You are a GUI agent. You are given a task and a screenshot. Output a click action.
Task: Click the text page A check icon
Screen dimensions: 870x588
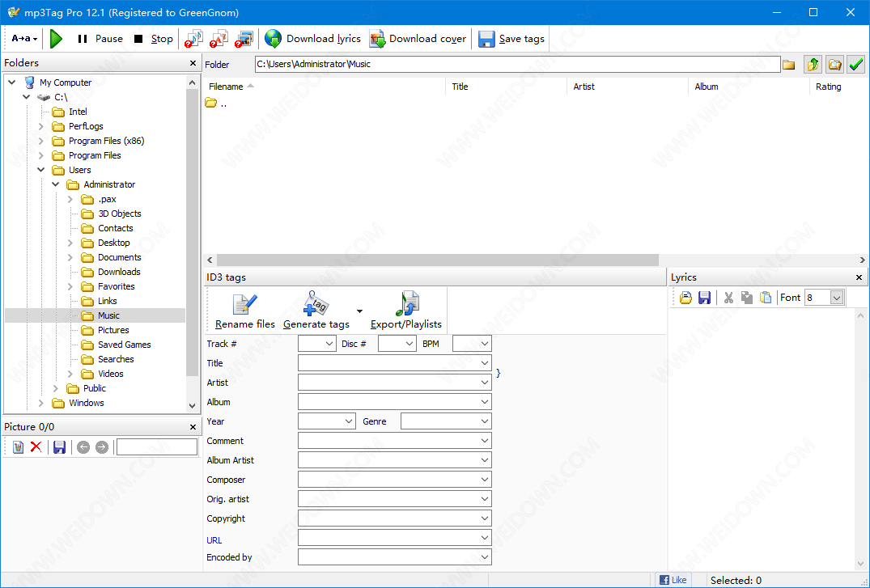[219, 39]
